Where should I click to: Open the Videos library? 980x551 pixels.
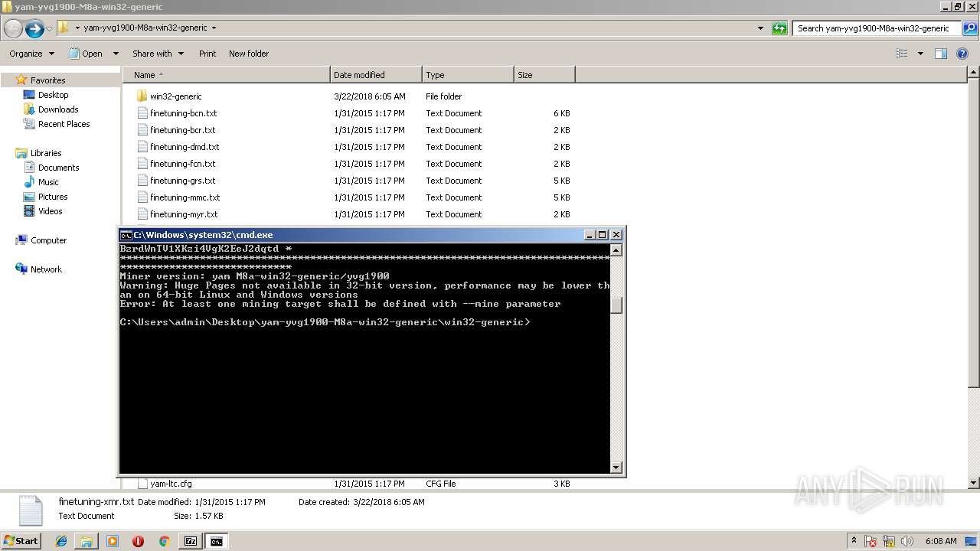50,211
